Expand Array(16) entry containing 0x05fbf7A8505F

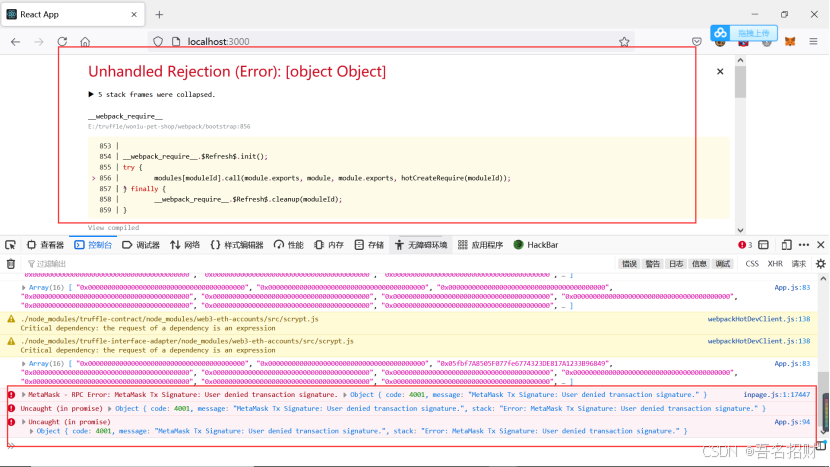coord(23,364)
